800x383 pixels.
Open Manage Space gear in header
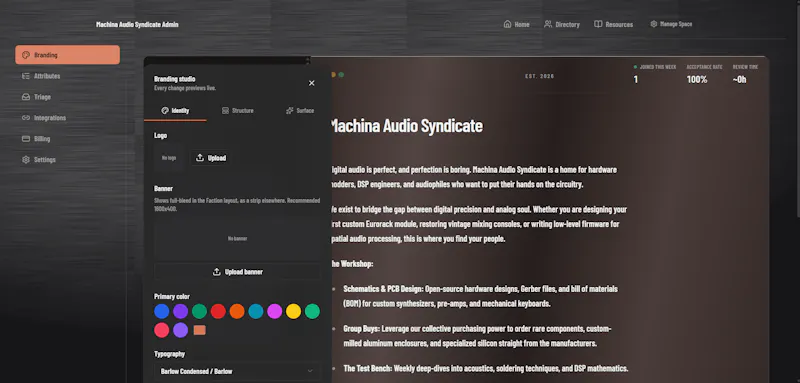tap(654, 24)
